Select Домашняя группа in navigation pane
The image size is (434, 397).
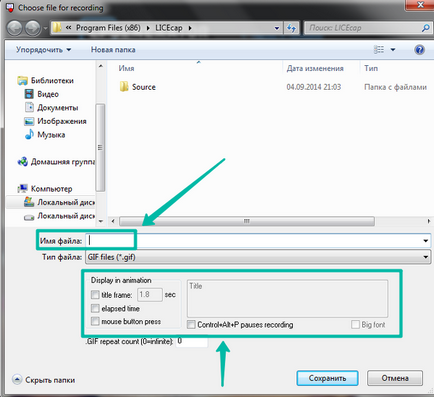[56, 162]
